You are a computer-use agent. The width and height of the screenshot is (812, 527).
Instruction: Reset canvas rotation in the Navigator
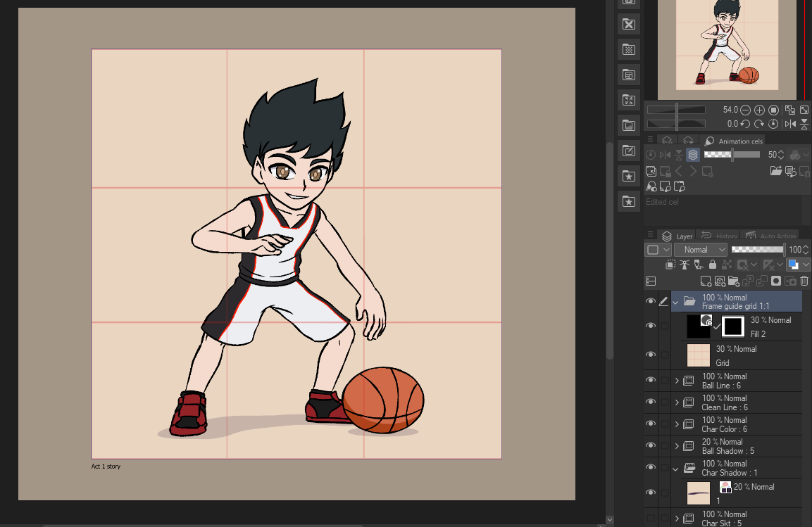click(772, 123)
